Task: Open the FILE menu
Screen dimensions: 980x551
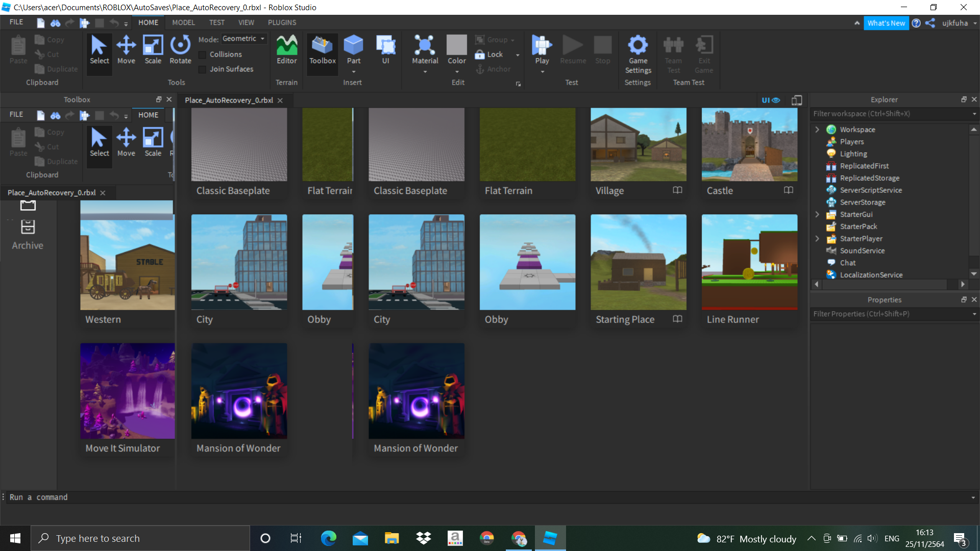Action: click(x=16, y=22)
